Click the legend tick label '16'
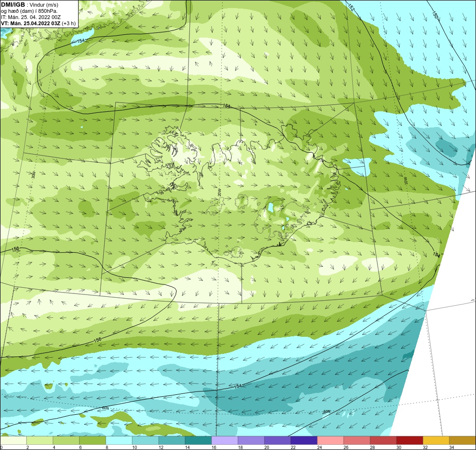Viewport: 476px width, 450px height. click(x=214, y=447)
